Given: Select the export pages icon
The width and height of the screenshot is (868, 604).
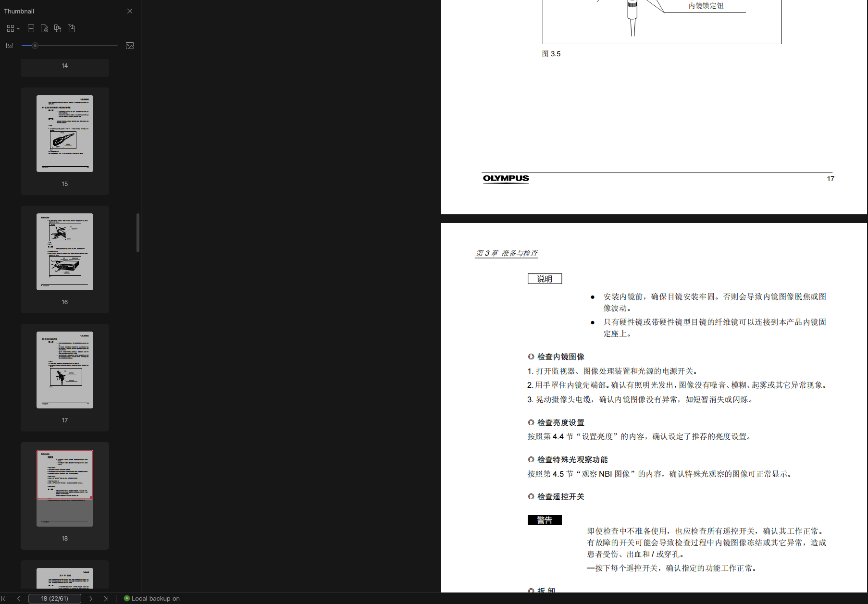Looking at the screenshot, I should 71,28.
